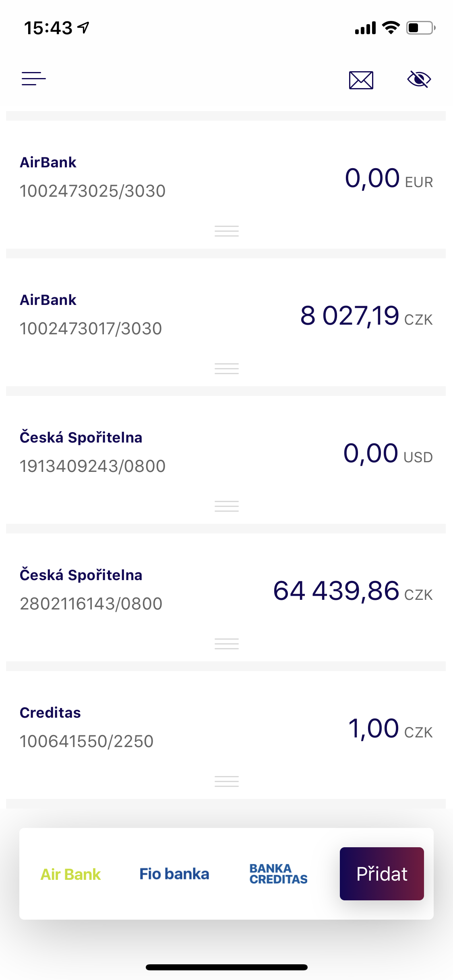Expand the AirBank EUR account handle
This screenshot has height=980, width=453.
click(x=227, y=231)
